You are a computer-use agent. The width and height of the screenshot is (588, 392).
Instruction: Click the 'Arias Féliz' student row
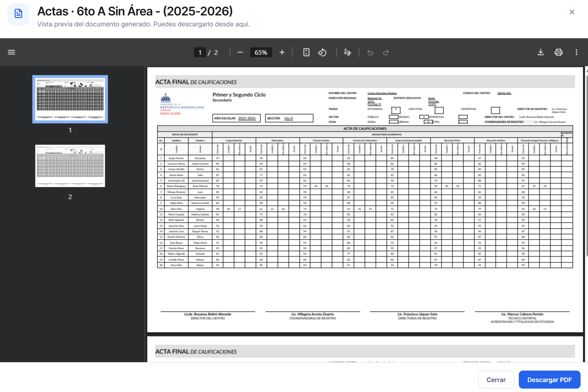coord(365,265)
